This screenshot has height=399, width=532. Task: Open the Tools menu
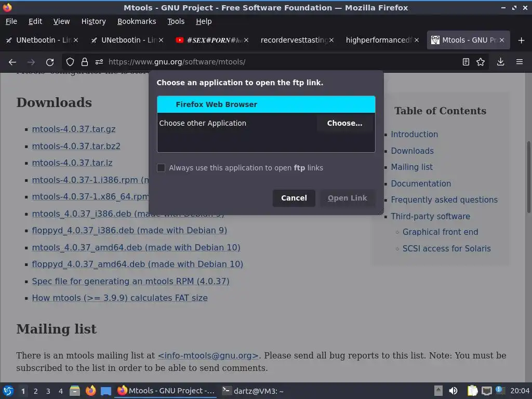coord(176,21)
